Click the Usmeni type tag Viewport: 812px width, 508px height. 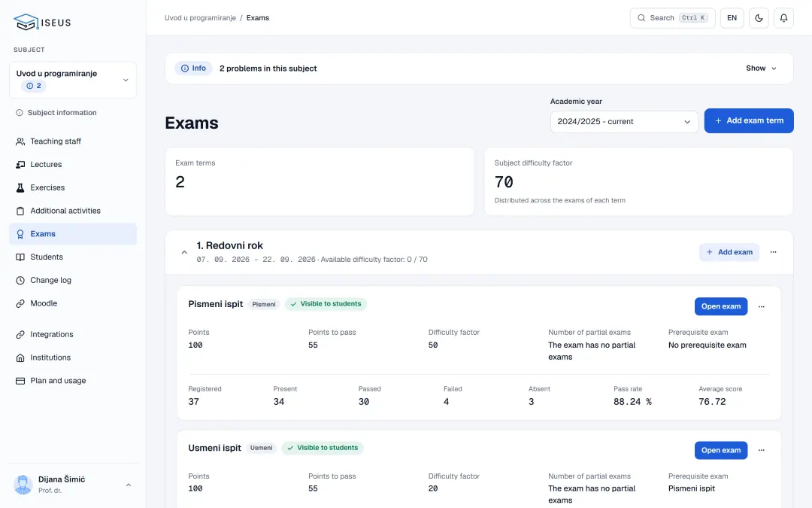coord(261,449)
